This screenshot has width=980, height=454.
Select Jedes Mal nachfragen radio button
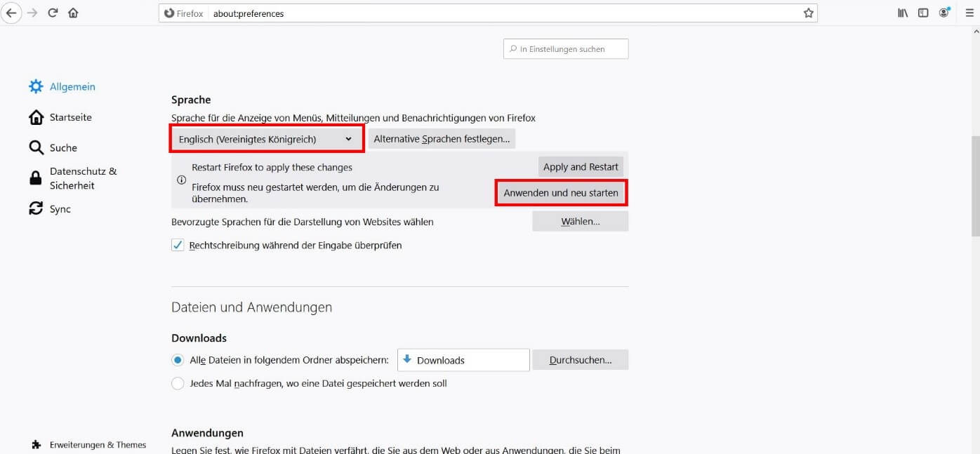pyautogui.click(x=178, y=384)
